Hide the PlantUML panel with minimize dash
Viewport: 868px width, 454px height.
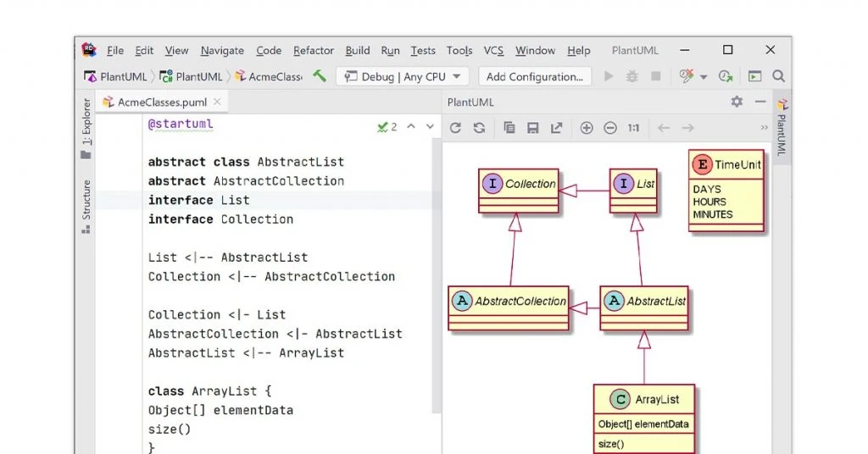coord(760,102)
